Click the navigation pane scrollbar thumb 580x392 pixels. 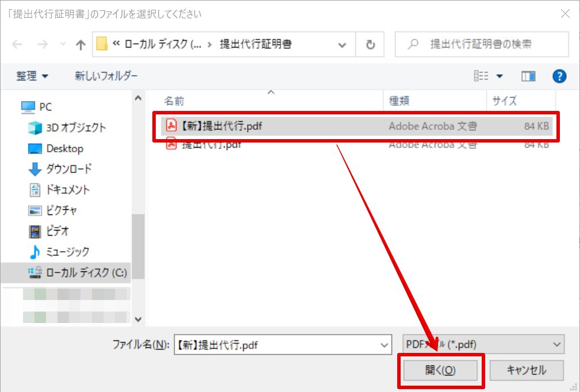pyautogui.click(x=139, y=247)
